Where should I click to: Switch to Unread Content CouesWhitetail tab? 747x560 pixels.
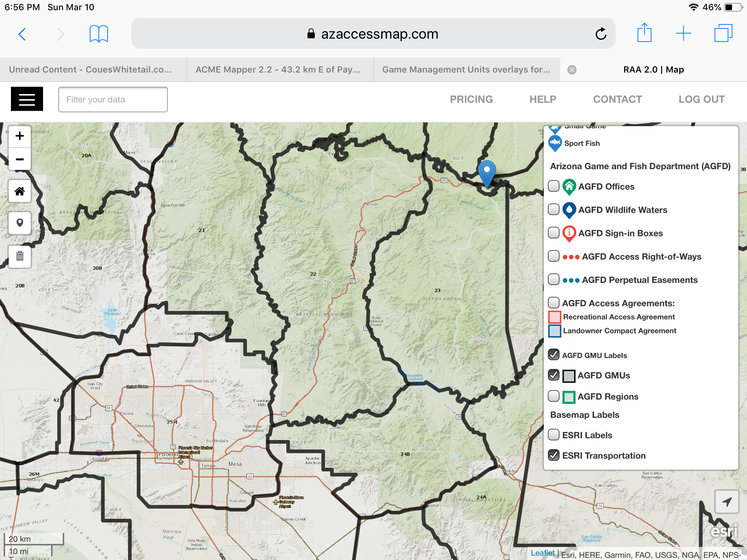93,70
